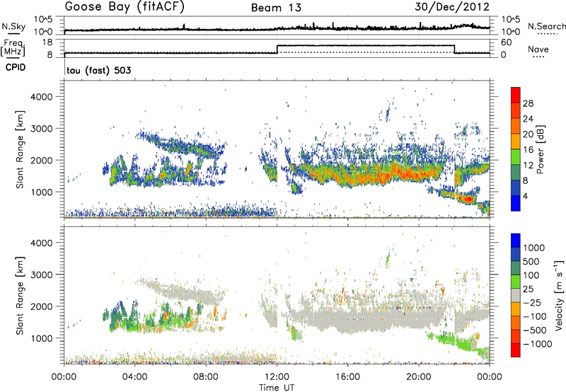This screenshot has width=566, height=392.
Task: Click the 'Power [dB]' color bar label
Action: coord(541,149)
